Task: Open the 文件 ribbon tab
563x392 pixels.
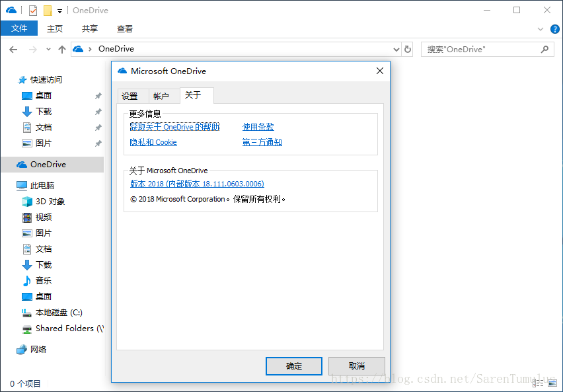Action: tap(19, 28)
